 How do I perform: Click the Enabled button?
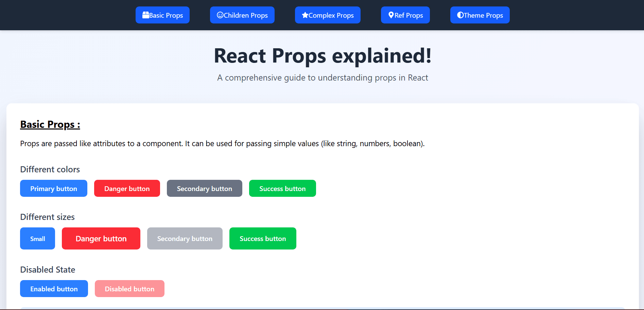coord(54,289)
